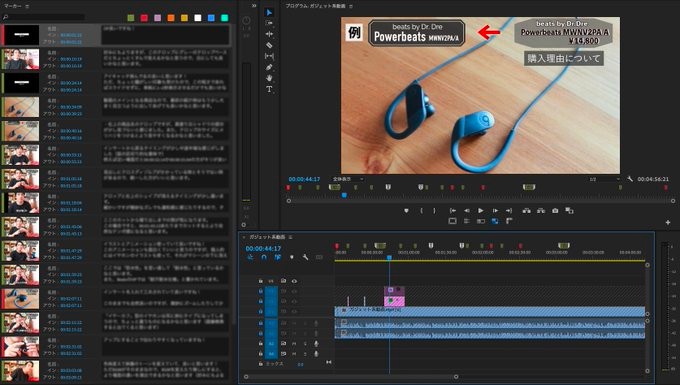680x385 pixels.
Task: Activate the Ripple Edit tool
Action: [x=269, y=34]
